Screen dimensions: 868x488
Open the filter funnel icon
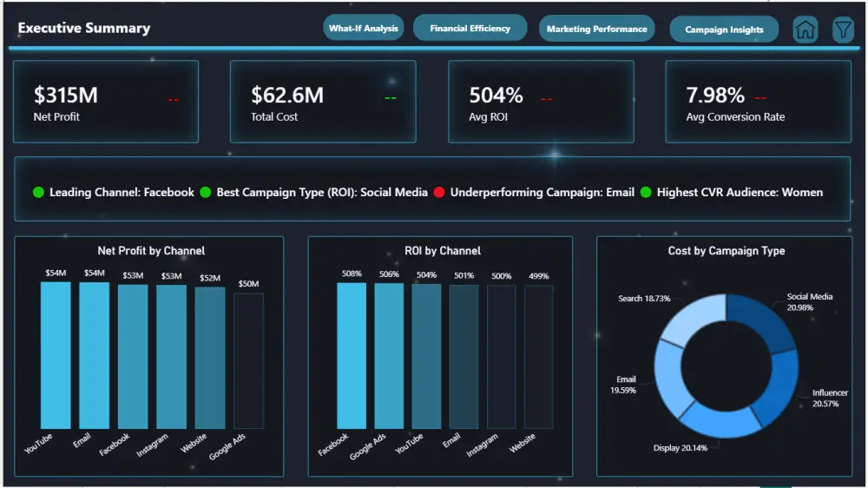point(843,30)
